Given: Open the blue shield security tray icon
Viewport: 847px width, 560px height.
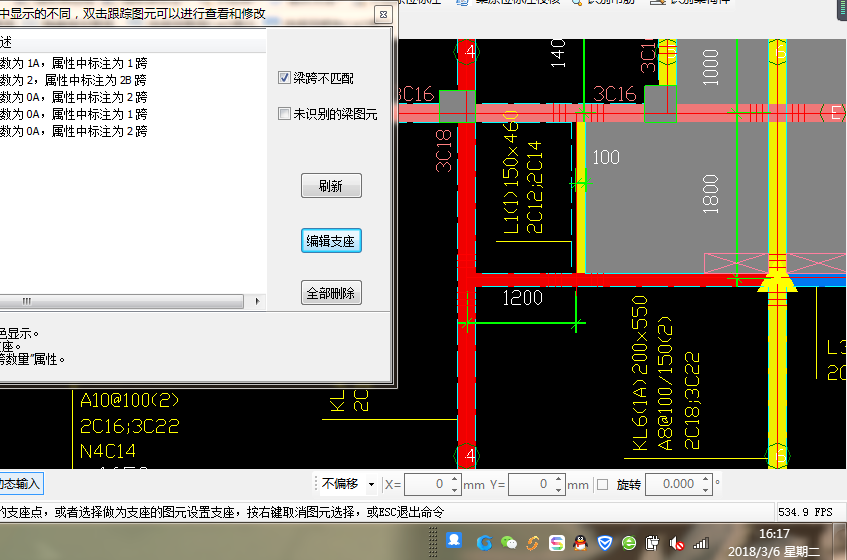Looking at the screenshot, I should (605, 543).
